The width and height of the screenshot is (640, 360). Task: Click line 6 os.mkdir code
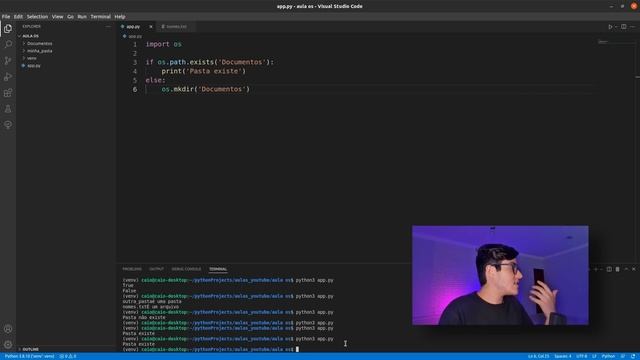[205, 89]
